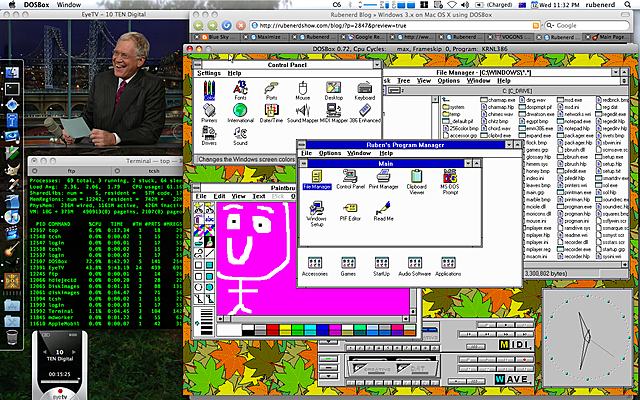Open the View menu in Paintbrush
Screen dimensions: 640x400
point(238,196)
